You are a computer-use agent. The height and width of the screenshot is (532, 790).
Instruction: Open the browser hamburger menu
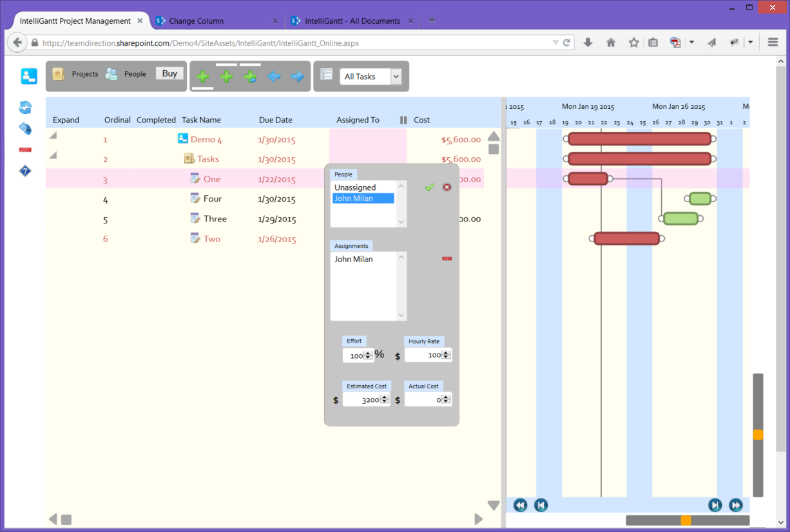point(773,43)
